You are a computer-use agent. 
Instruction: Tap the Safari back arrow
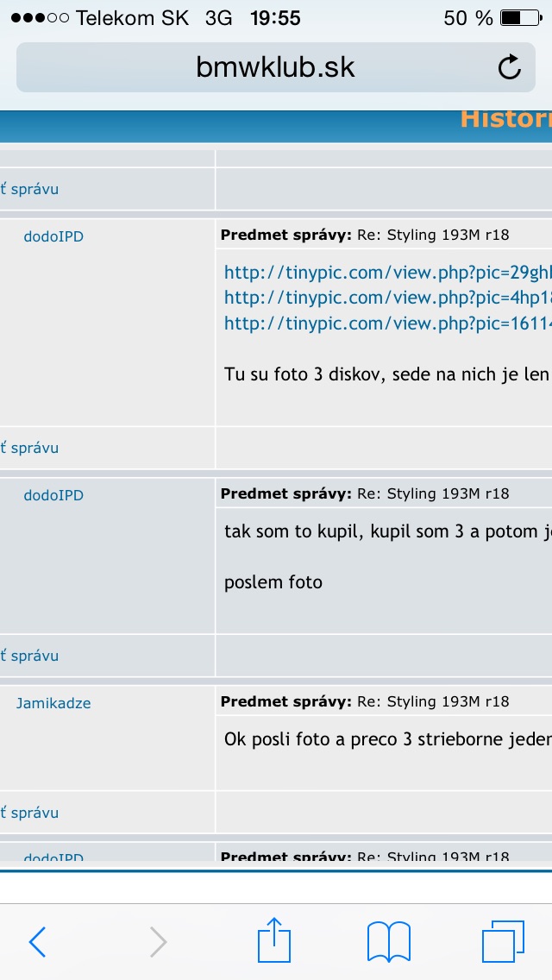pyautogui.click(x=37, y=941)
